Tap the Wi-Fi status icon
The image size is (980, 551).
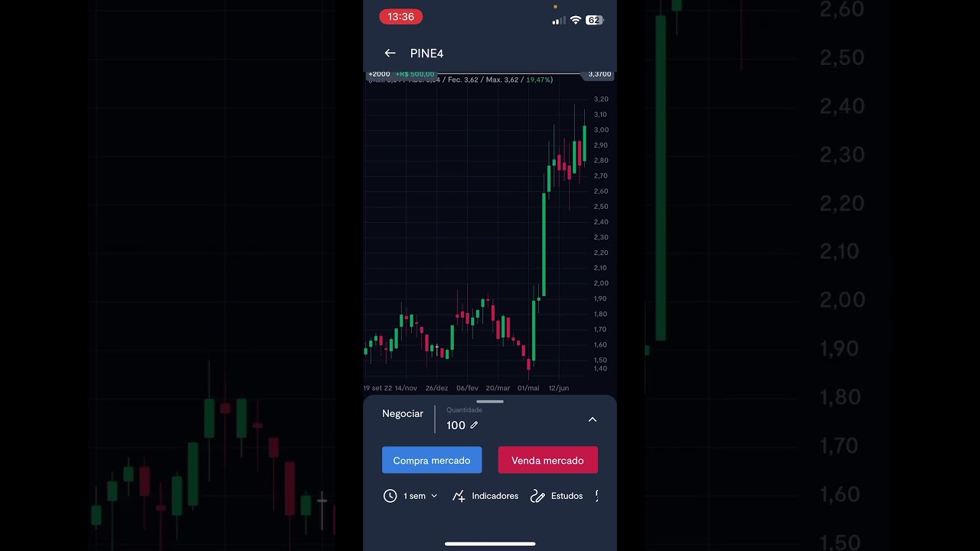click(x=576, y=20)
